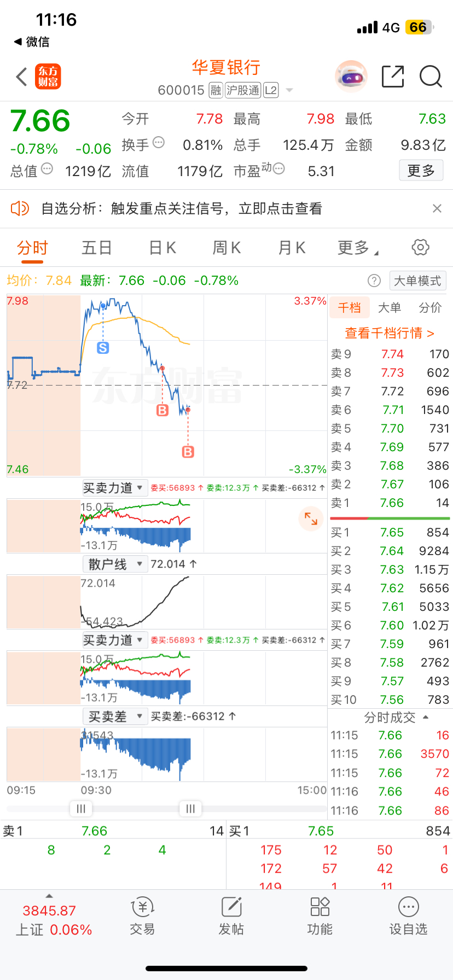The height and width of the screenshot is (980, 453).
Task: Select the 五日 chart tab
Action: 97,248
